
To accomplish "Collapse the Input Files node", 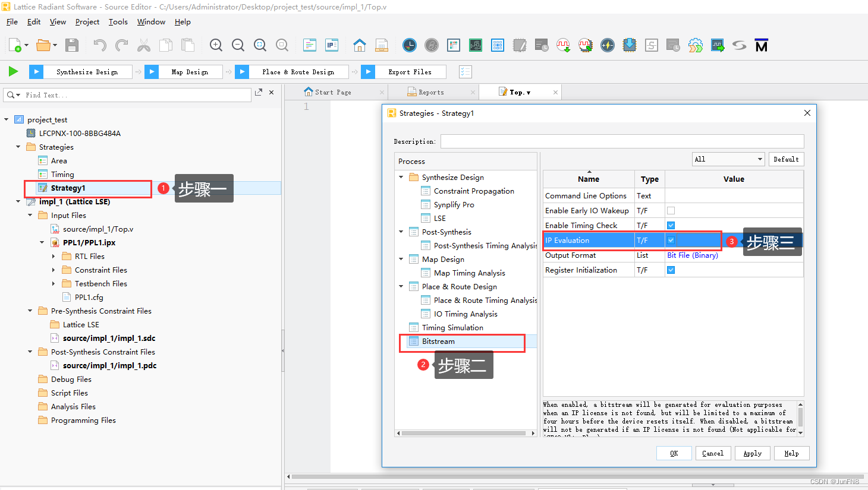I will click(x=30, y=215).
